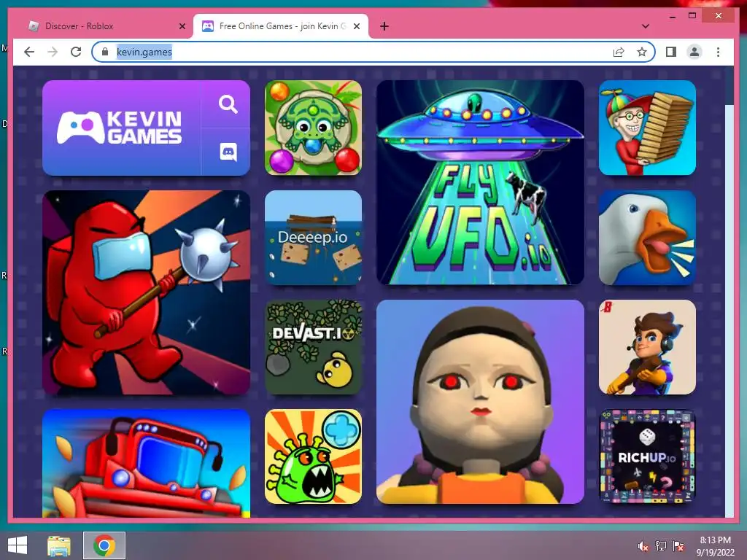Click the Chrome taskbar icon

[x=104, y=545]
